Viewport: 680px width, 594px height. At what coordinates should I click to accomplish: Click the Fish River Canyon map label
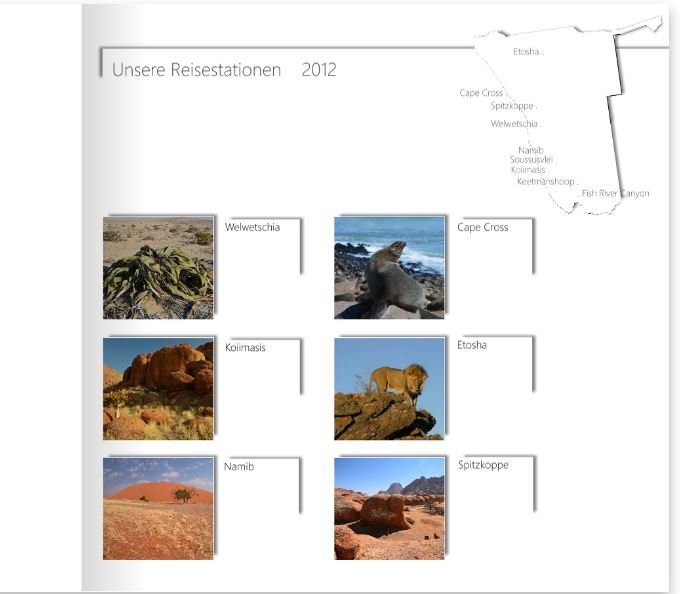(x=616, y=193)
